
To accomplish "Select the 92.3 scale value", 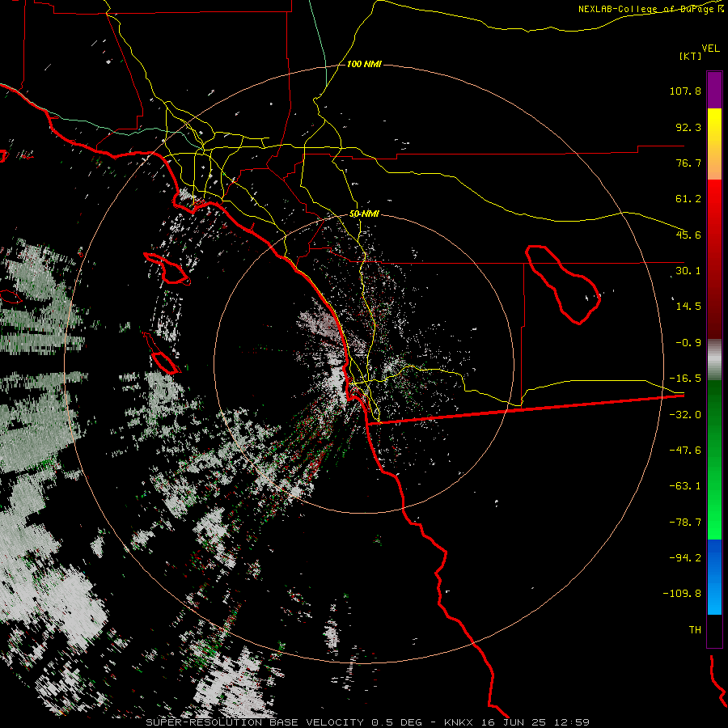I will 688,127.
